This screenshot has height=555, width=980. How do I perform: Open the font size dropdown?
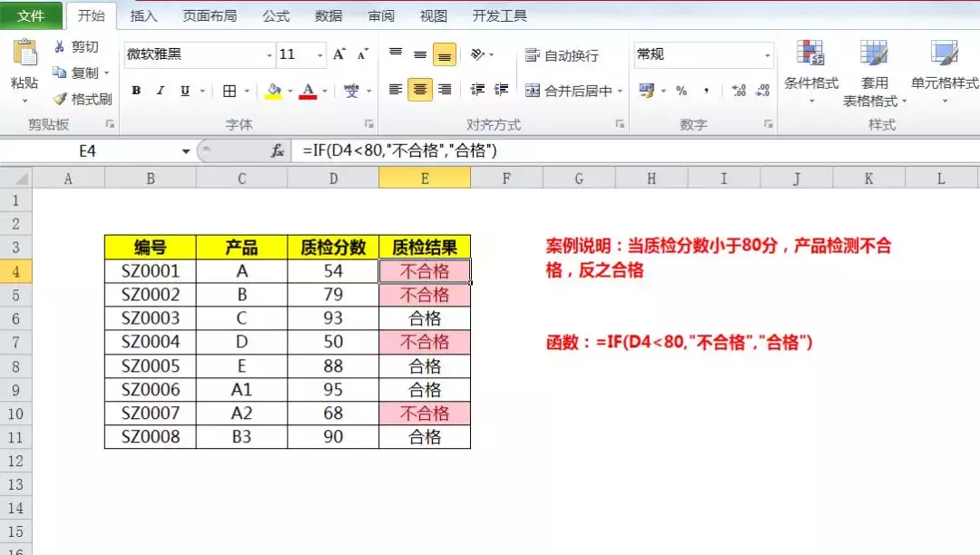coord(320,55)
